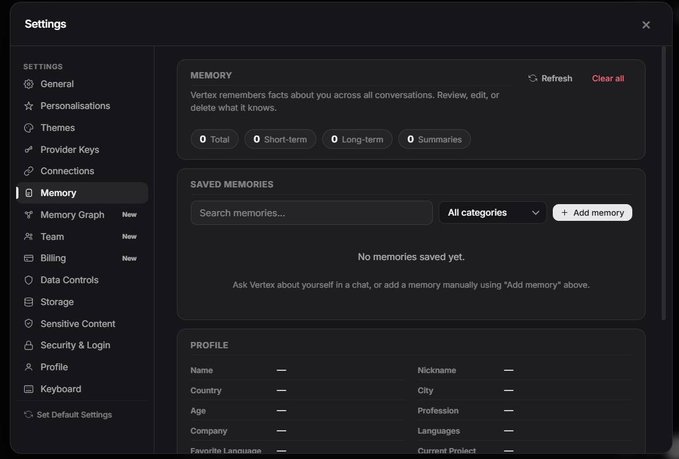Click the Company profile row
The width and height of the screenshot is (679, 459).
click(297, 431)
